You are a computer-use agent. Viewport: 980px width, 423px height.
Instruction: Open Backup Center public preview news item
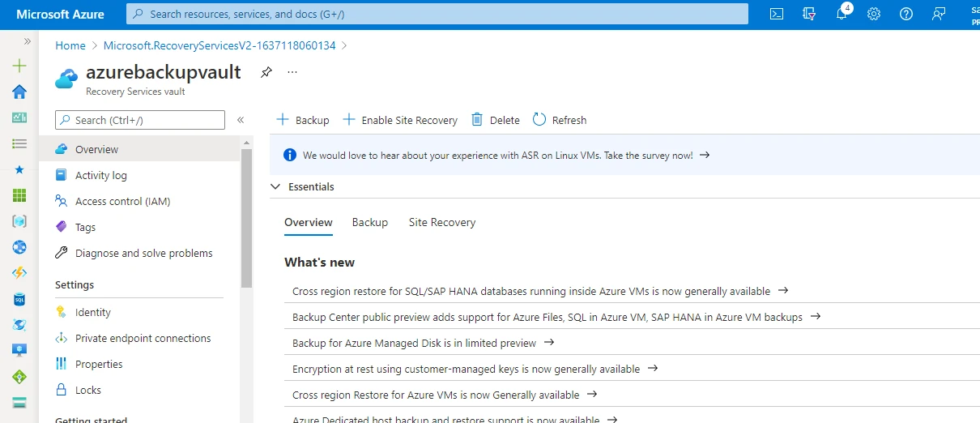(x=556, y=317)
